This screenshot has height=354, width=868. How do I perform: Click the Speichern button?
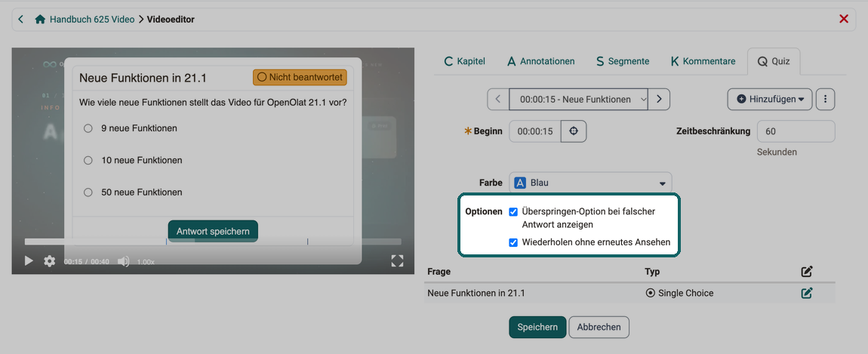(537, 327)
